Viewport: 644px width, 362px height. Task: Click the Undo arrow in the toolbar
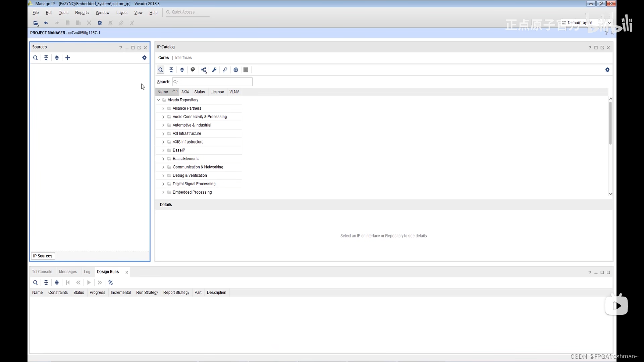[46, 23]
